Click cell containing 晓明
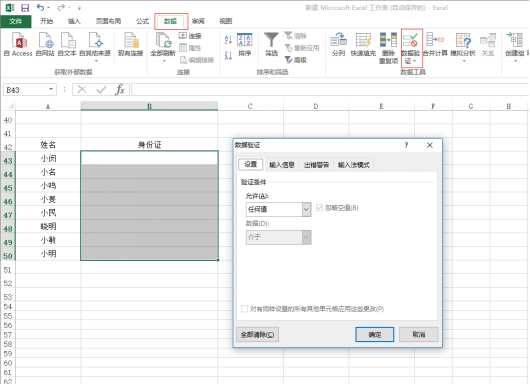530x385 pixels. point(48,226)
